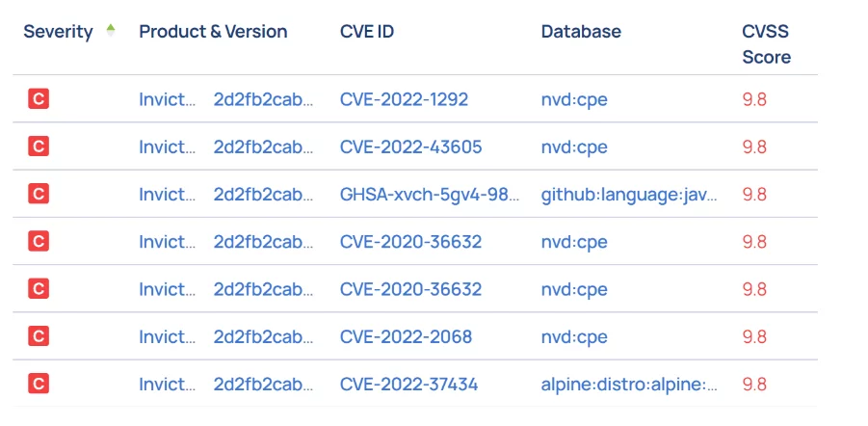Click the alpine:distro:alpine database link
868x426 pixels.
pyautogui.click(x=629, y=385)
